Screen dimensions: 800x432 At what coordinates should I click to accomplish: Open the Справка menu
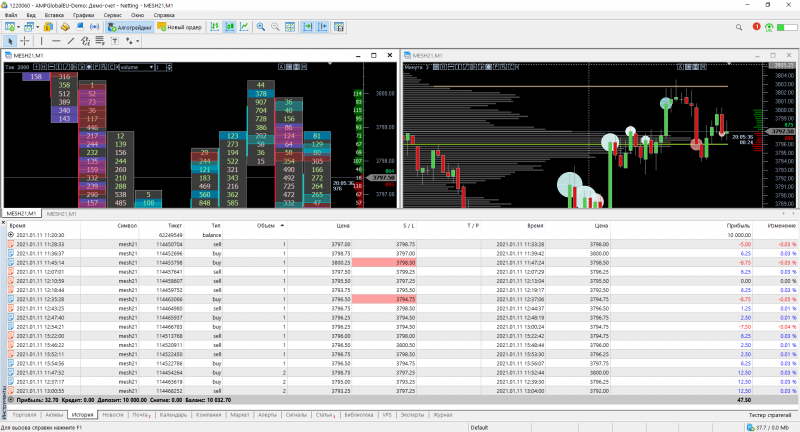164,15
